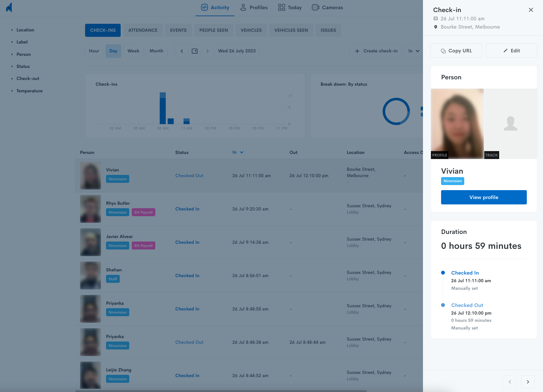Open the TRACK placeholder image

point(511,124)
